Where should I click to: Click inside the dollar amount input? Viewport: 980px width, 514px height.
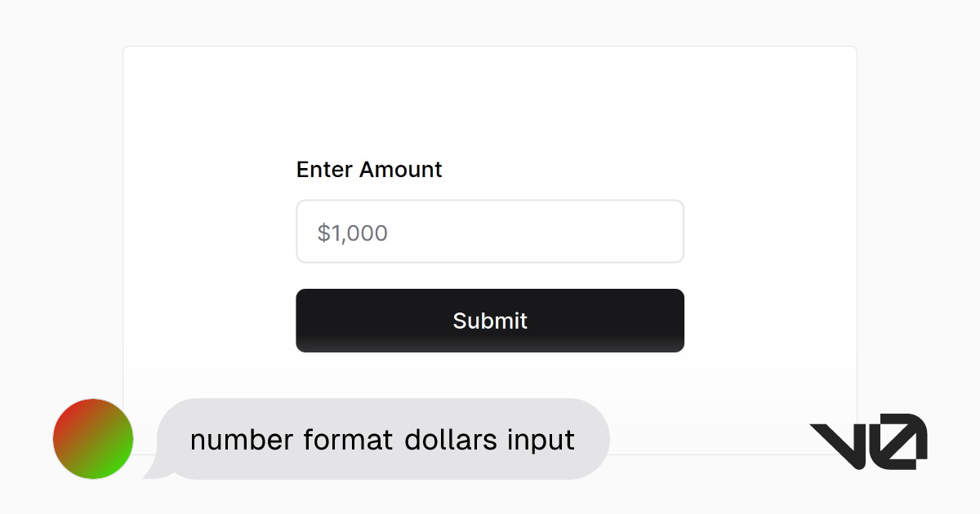490,232
